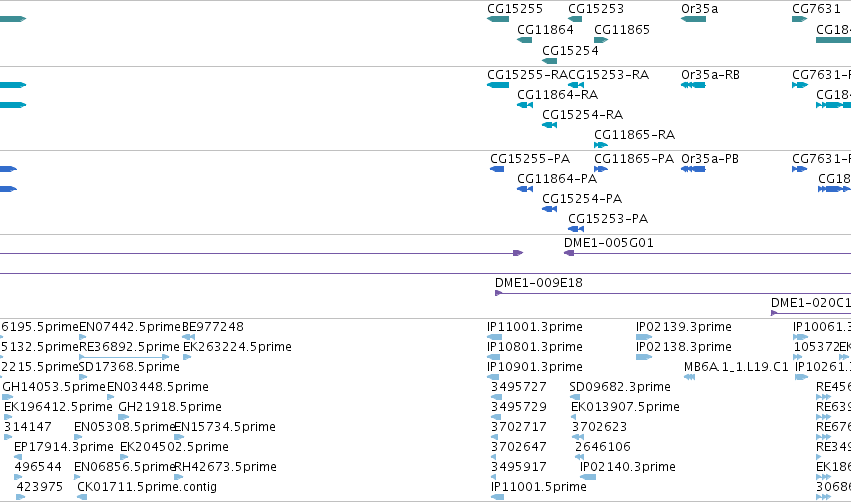Select the IP11001.5prime EST glyph

[x=497, y=497]
